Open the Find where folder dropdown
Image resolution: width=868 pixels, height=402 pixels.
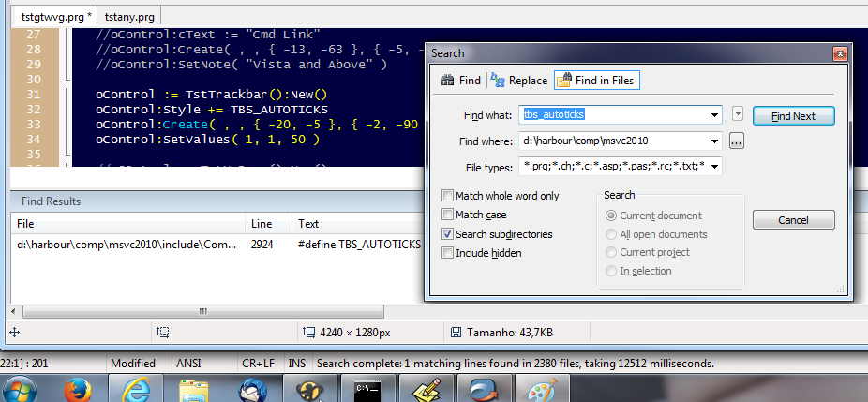716,141
